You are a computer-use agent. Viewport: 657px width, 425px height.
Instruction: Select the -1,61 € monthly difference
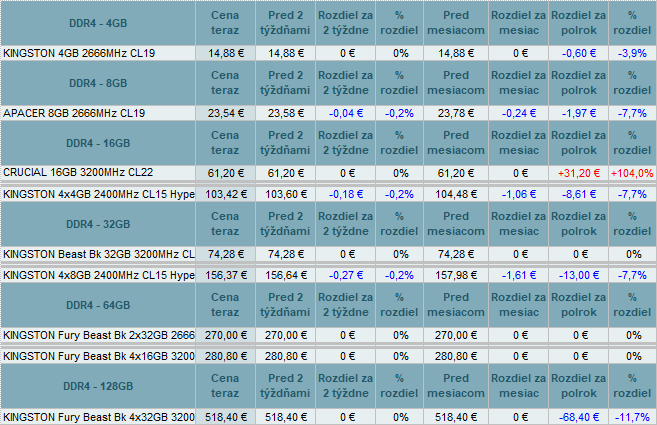pos(519,275)
